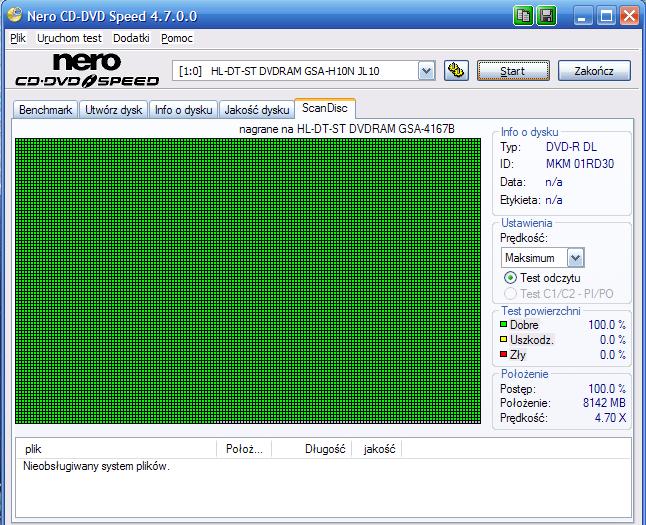Click the red Zły color swatch
The image size is (646, 525).
(503, 354)
